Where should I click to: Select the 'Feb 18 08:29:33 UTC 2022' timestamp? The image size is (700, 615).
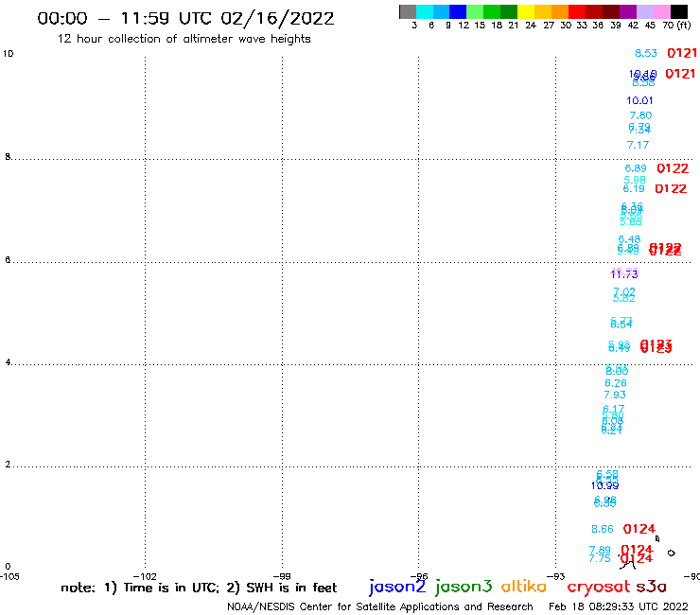tap(619, 606)
